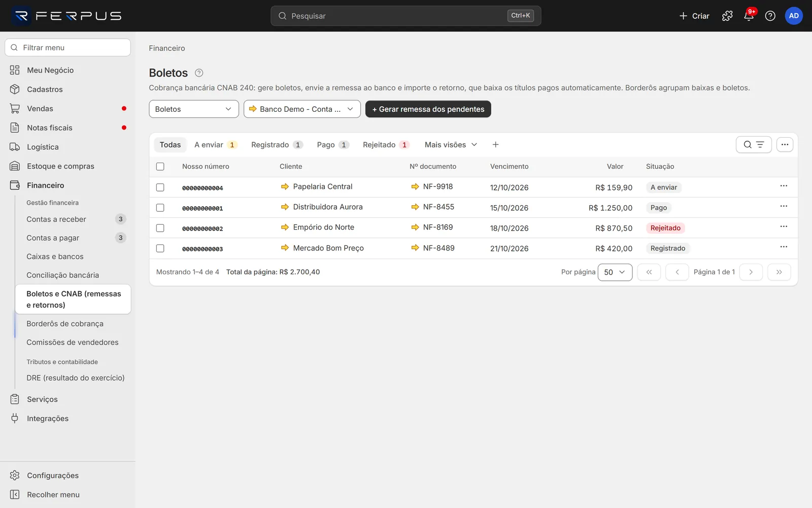This screenshot has width=812, height=508.
Task: Jump to the first page arrow
Action: pyautogui.click(x=649, y=272)
